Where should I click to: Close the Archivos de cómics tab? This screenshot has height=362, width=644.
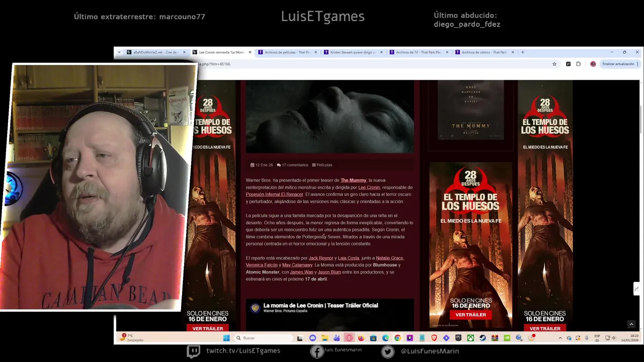coord(513,52)
